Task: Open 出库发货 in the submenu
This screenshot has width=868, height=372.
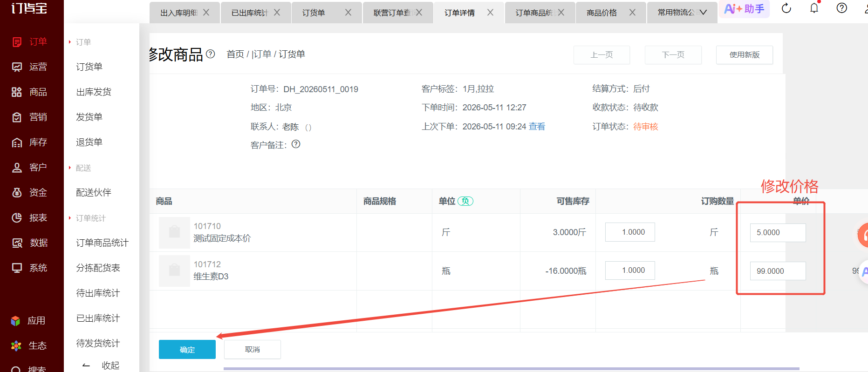Action: [x=94, y=92]
